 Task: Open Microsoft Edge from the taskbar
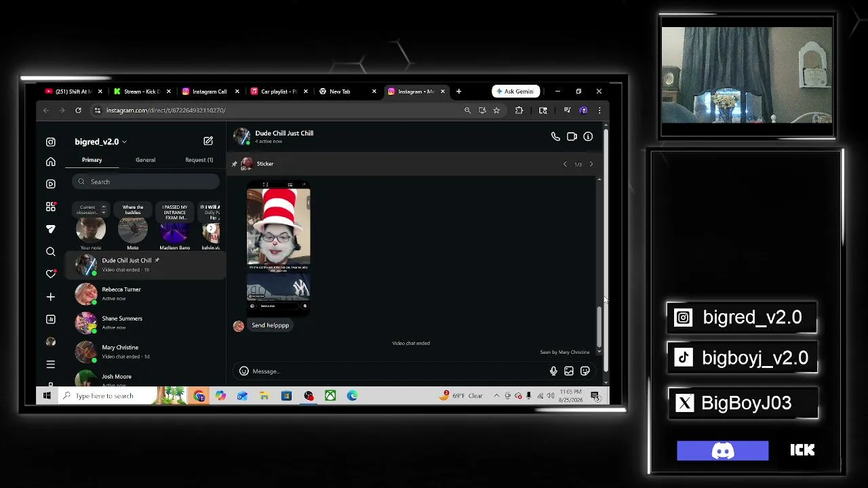352,396
